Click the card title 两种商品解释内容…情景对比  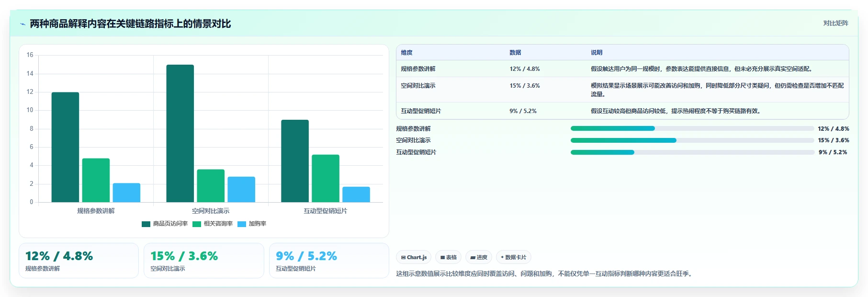point(130,24)
